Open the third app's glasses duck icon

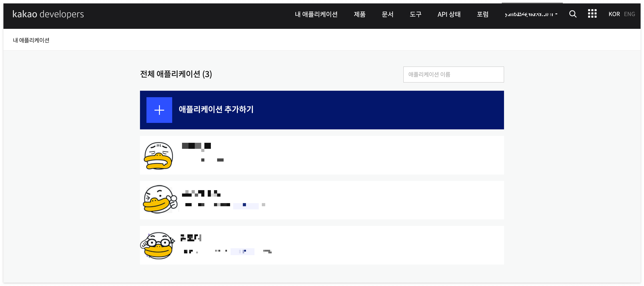157,245
